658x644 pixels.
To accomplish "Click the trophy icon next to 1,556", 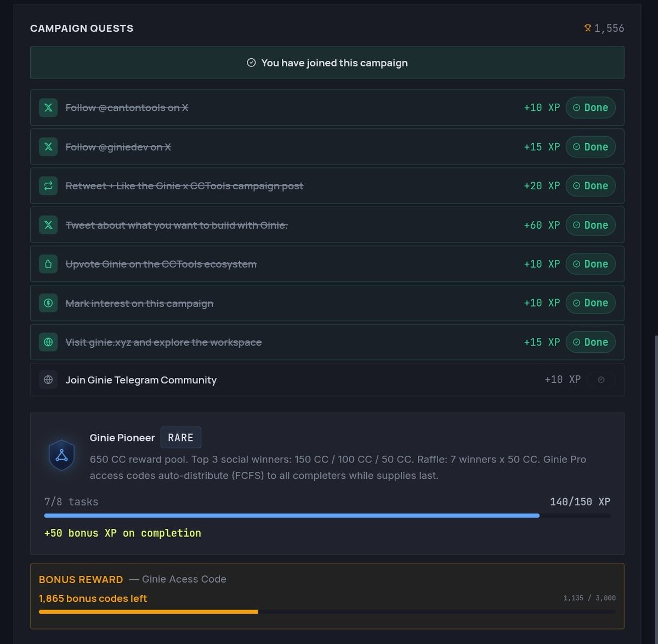I will pos(588,28).
